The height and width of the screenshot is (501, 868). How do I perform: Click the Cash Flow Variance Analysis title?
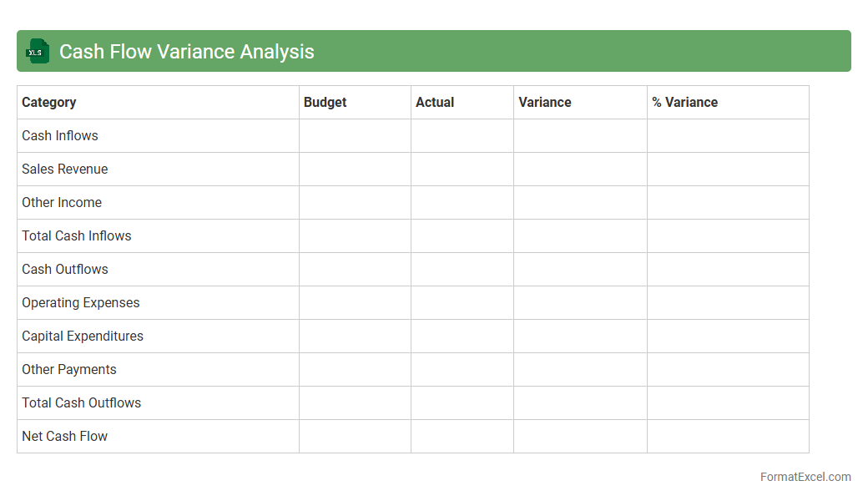(x=186, y=51)
